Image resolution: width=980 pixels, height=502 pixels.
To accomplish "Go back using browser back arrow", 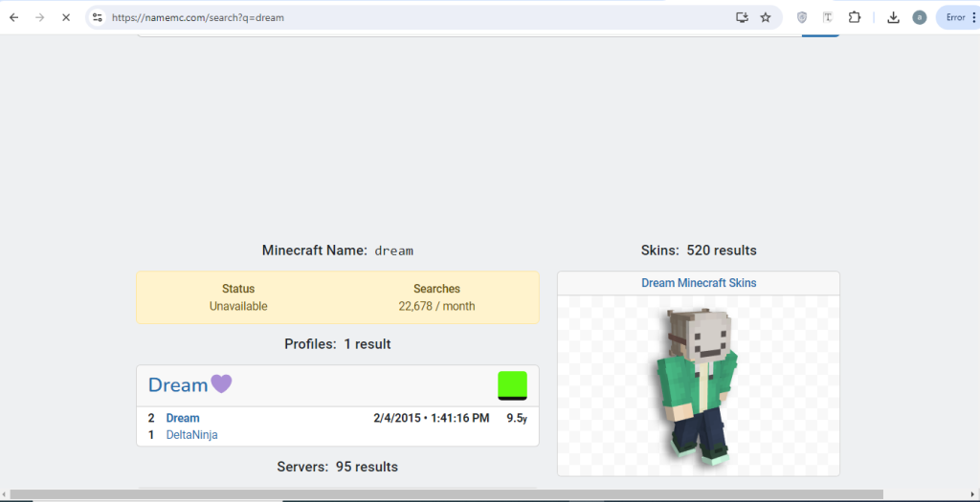I will 13,17.
